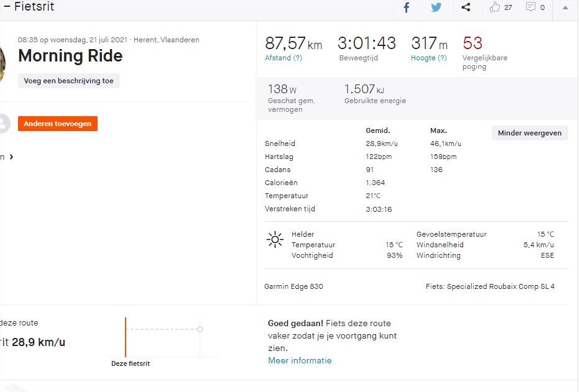Viewport: 580px width, 392px height.
Task: Give kudos with thumbs-up icon
Action: coord(495,7)
